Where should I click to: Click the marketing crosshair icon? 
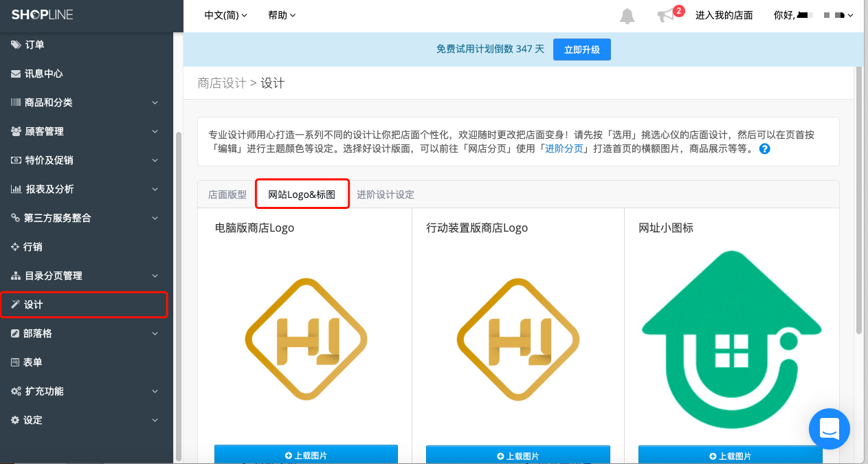click(x=16, y=247)
